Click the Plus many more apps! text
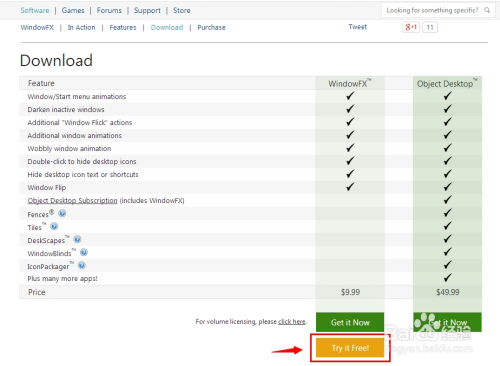The width and height of the screenshot is (500, 366). coord(62,279)
